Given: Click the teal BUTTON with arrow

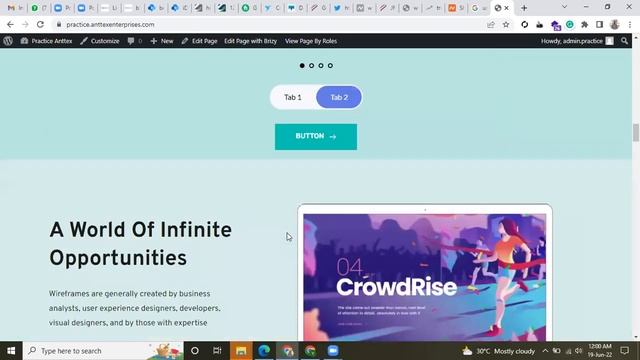Looking at the screenshot, I should click(316, 137).
